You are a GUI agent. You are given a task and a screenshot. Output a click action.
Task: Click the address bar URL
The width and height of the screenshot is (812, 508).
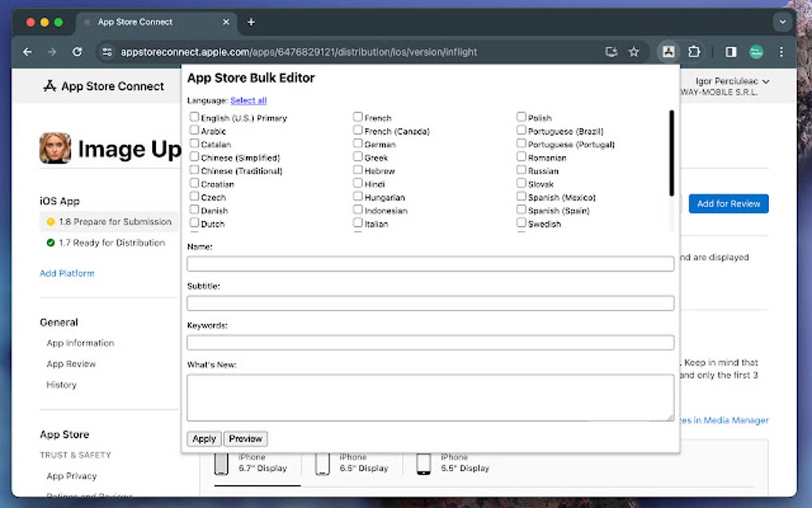click(299, 52)
